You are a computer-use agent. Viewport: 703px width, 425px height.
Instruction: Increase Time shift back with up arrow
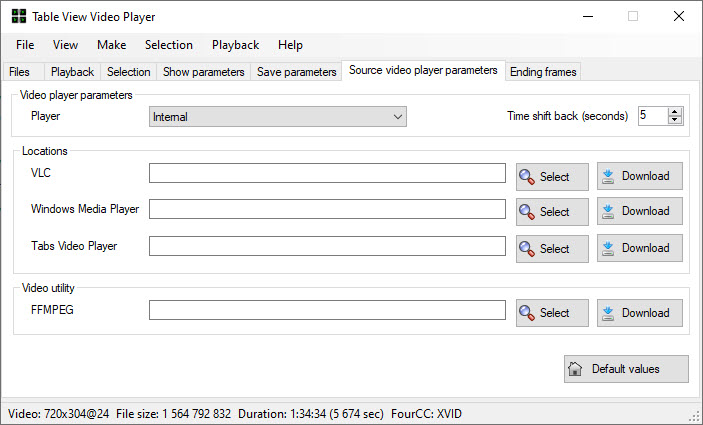pos(675,112)
